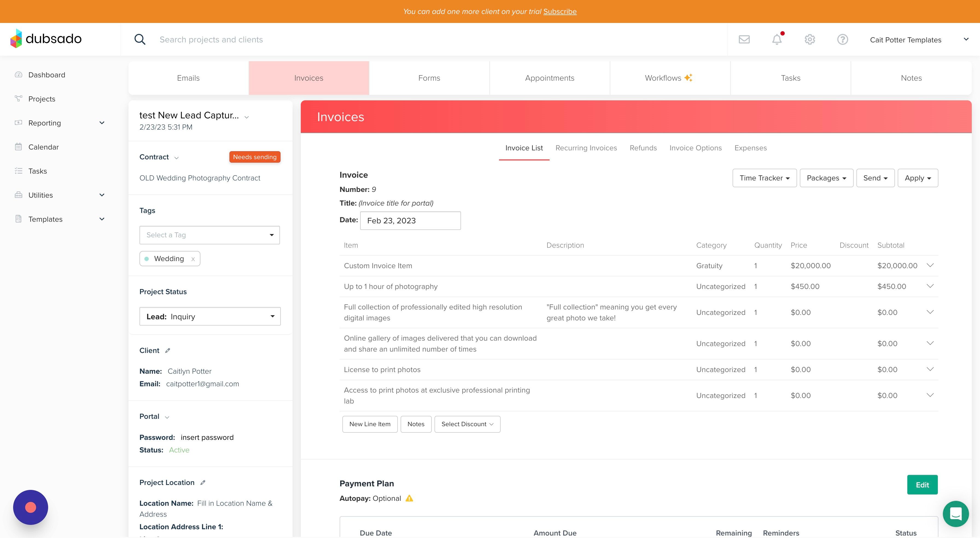Expand Reporting in the sidebar
This screenshot has height=538, width=980.
click(x=101, y=123)
